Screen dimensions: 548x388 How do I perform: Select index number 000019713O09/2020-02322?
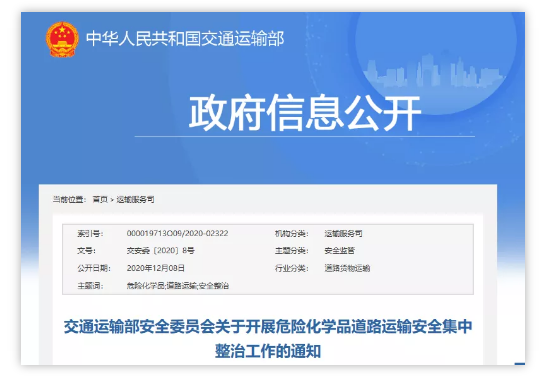tap(177, 233)
